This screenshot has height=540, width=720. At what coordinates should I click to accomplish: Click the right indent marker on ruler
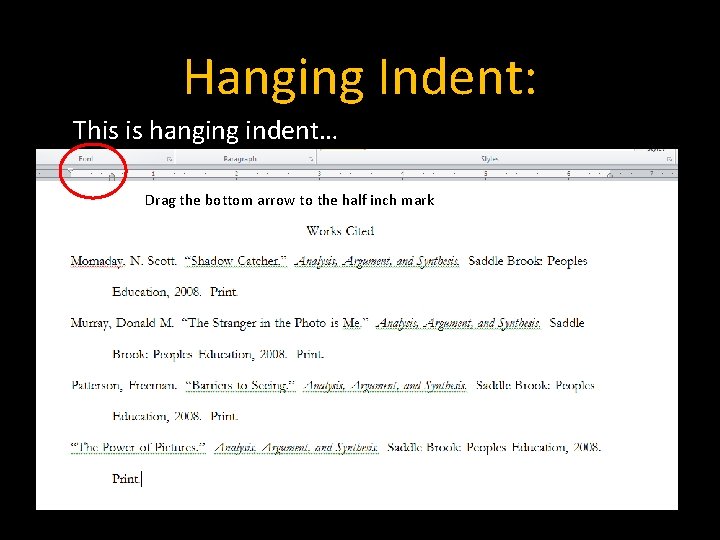coord(610,175)
